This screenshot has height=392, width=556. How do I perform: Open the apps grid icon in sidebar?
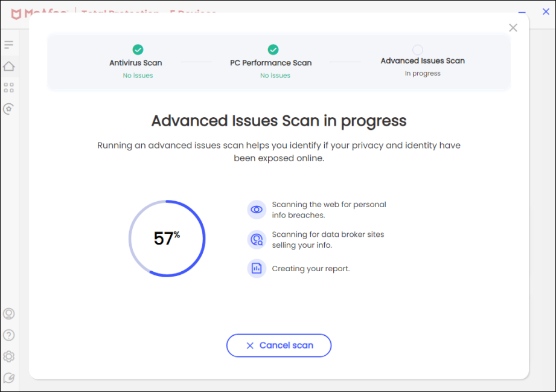coord(8,87)
